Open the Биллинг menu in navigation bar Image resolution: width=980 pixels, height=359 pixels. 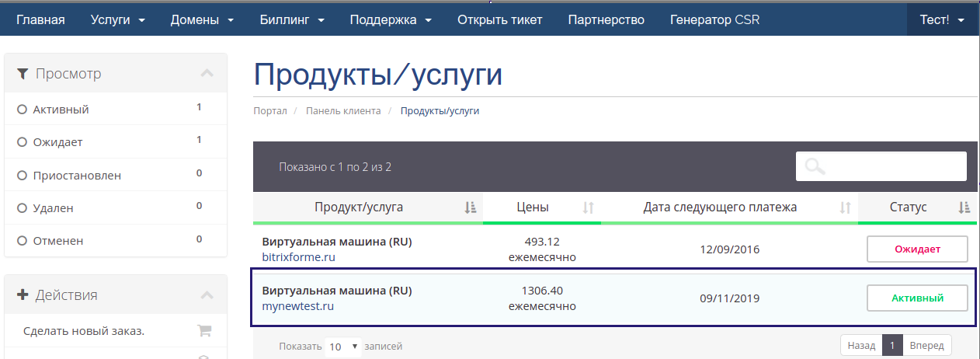(x=292, y=19)
